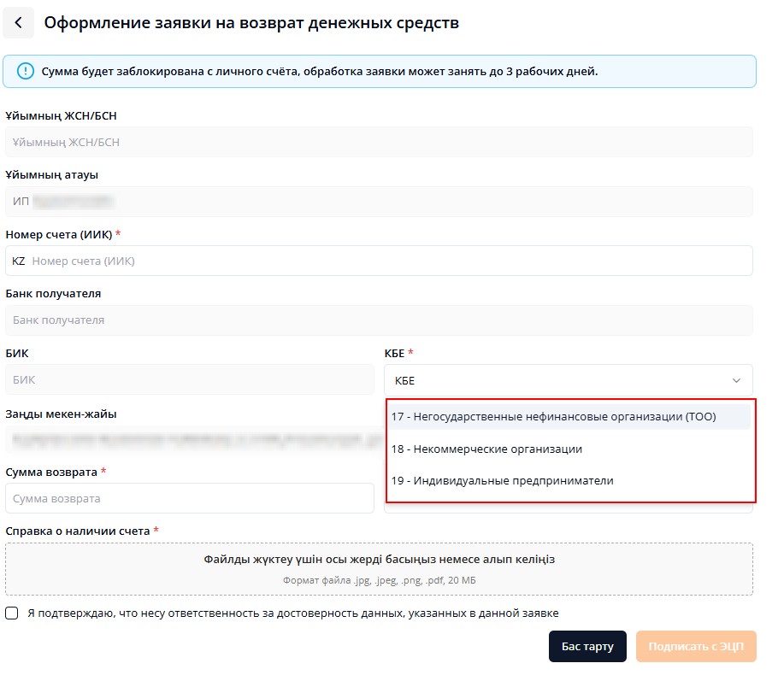Screen dimensions: 784x675
Task: Click the Справка о наличии счета label
Action: pyautogui.click(x=78, y=531)
